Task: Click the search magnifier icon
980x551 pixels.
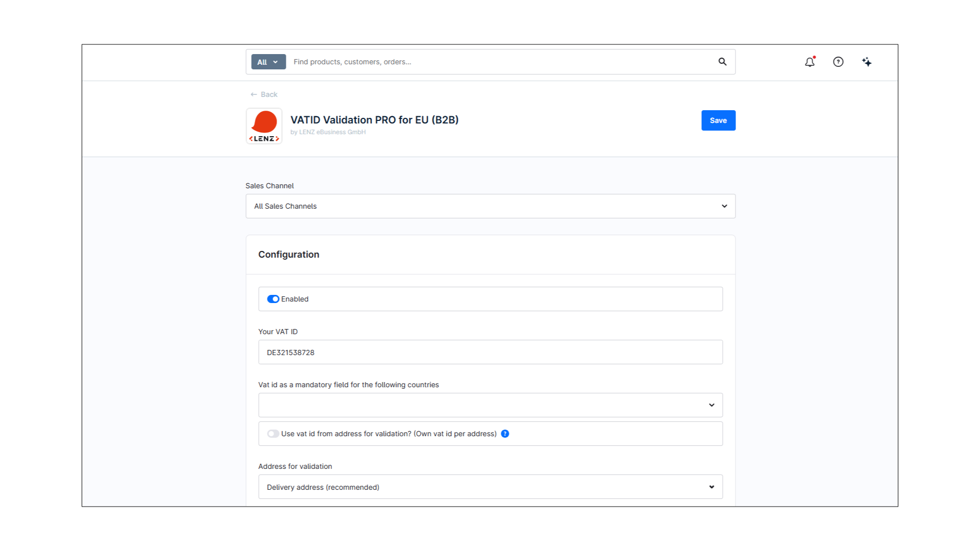Action: [x=722, y=62]
